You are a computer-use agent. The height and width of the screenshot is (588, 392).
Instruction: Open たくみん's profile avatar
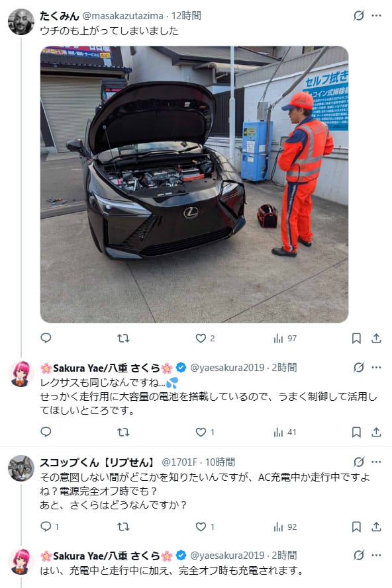pyautogui.click(x=21, y=22)
